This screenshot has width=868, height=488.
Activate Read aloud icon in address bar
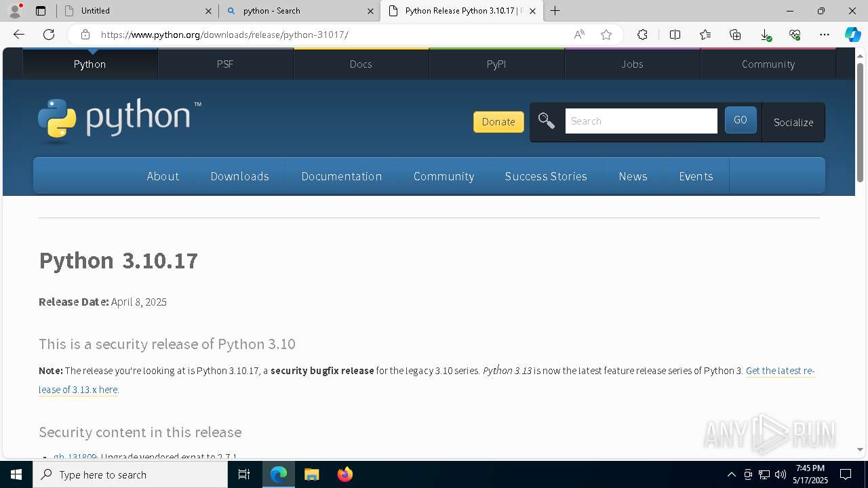(x=579, y=35)
